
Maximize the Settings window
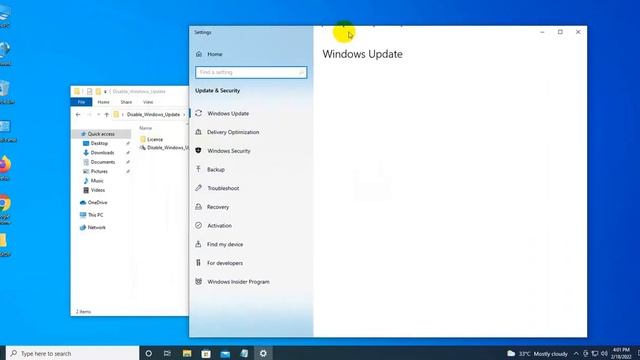click(560, 32)
